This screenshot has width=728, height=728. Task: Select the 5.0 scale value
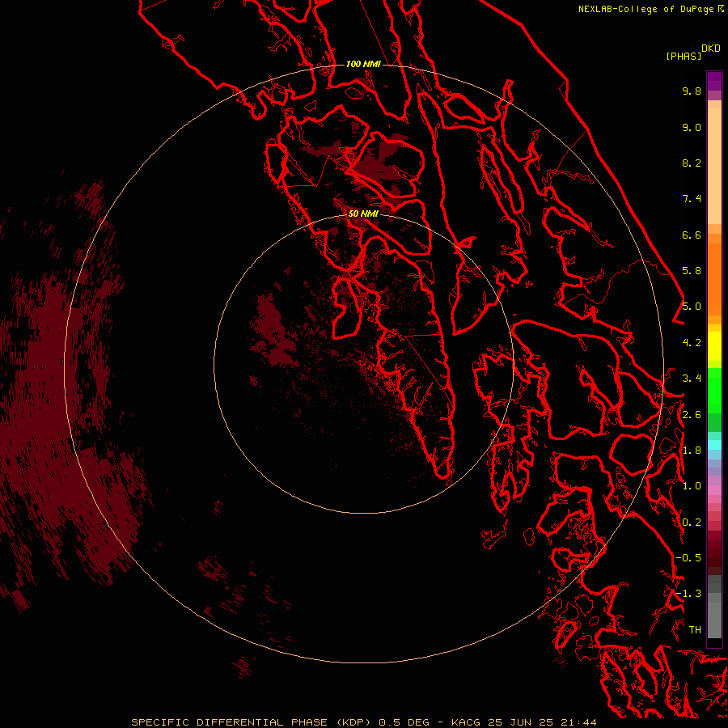pyautogui.click(x=692, y=307)
